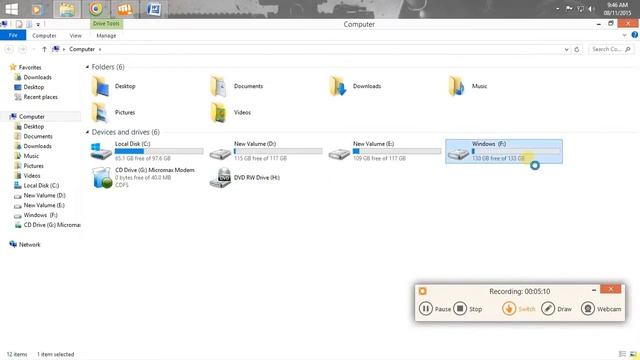640x360 pixels.
Task: Collapse the Folders (6) group
Action: point(87,67)
